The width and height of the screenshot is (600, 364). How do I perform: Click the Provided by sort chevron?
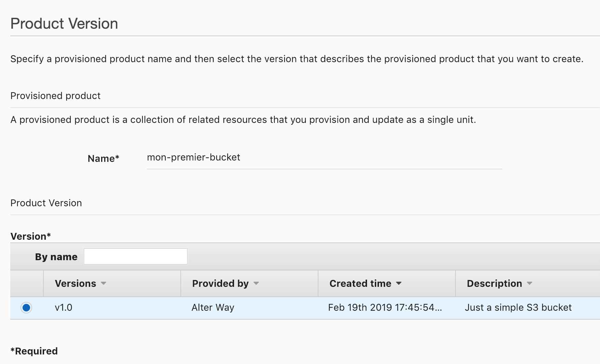tap(257, 284)
